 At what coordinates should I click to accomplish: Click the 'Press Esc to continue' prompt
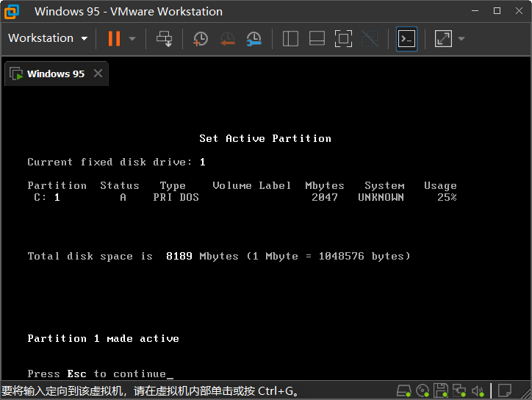[97, 374]
